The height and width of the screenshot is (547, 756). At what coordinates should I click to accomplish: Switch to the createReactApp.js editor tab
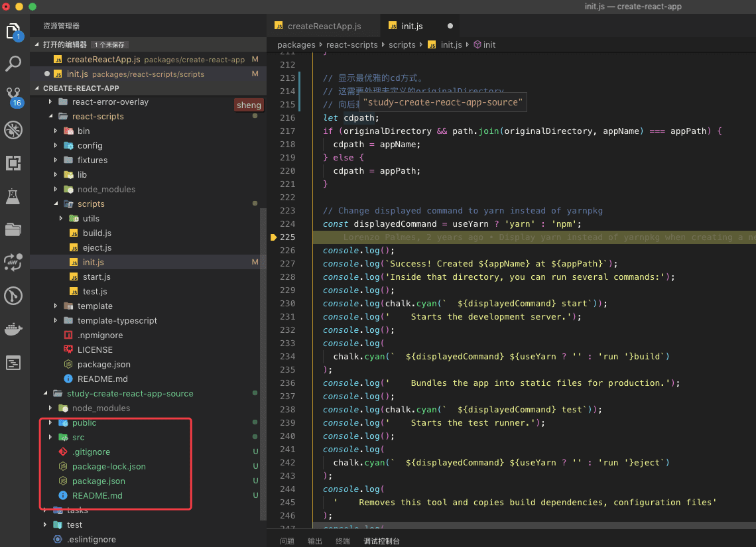(x=324, y=27)
